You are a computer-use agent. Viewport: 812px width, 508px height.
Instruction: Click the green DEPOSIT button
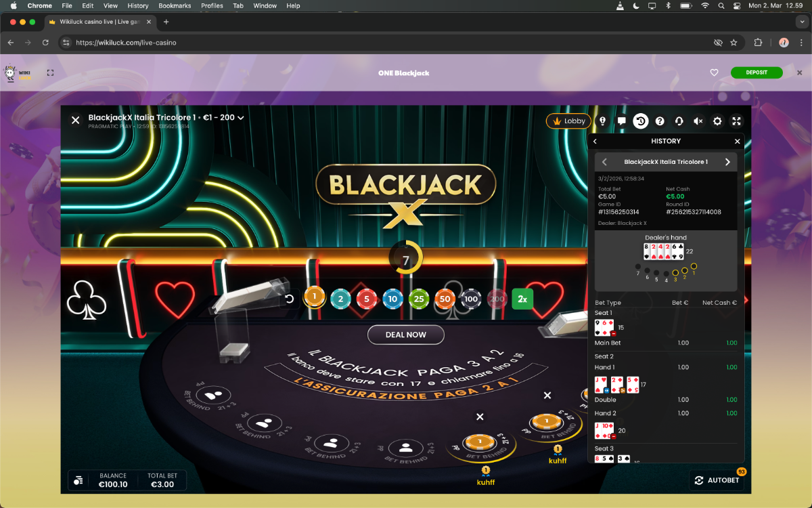point(756,72)
